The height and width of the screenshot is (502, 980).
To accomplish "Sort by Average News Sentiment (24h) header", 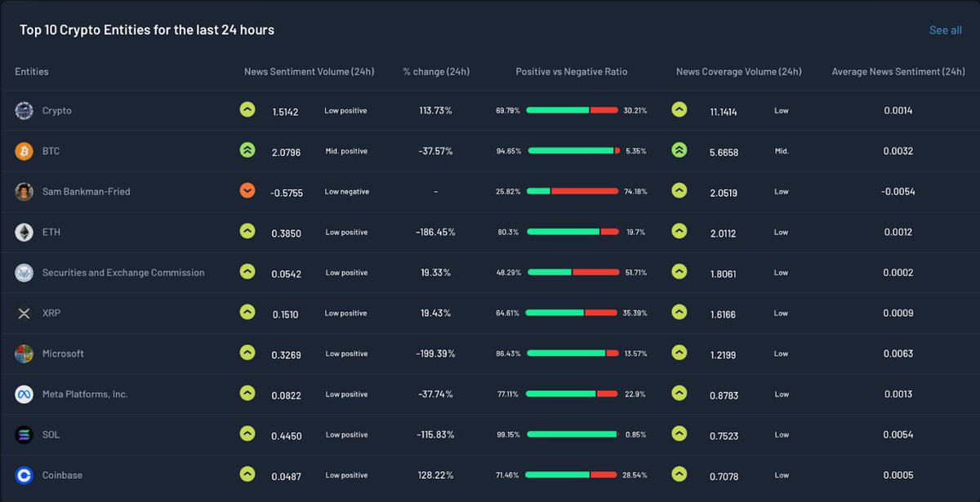I will click(898, 72).
